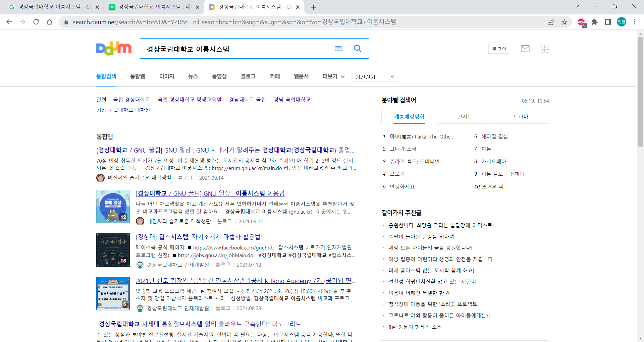Screen dimensions: 644x342
Task: Select the 통합검색 tab
Action: point(106,76)
